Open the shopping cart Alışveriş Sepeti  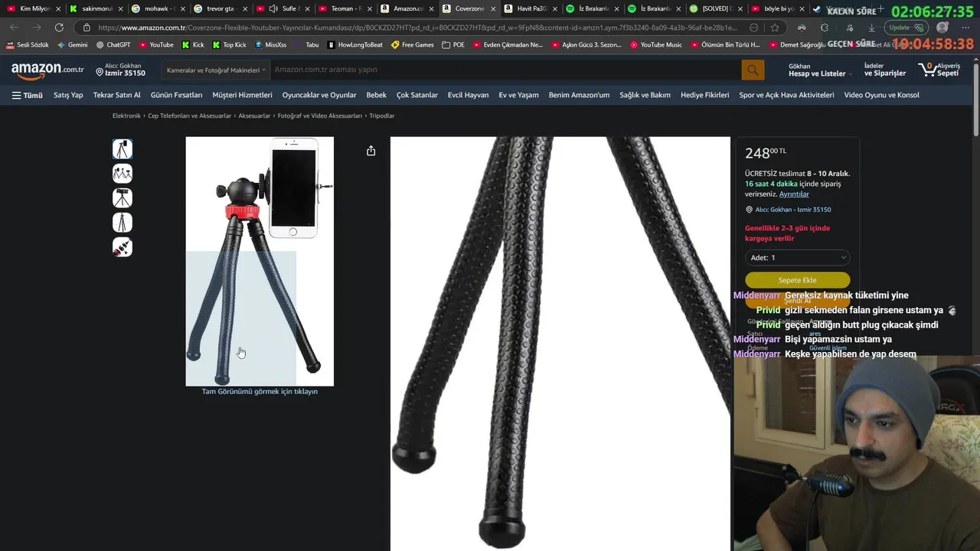click(x=939, y=70)
